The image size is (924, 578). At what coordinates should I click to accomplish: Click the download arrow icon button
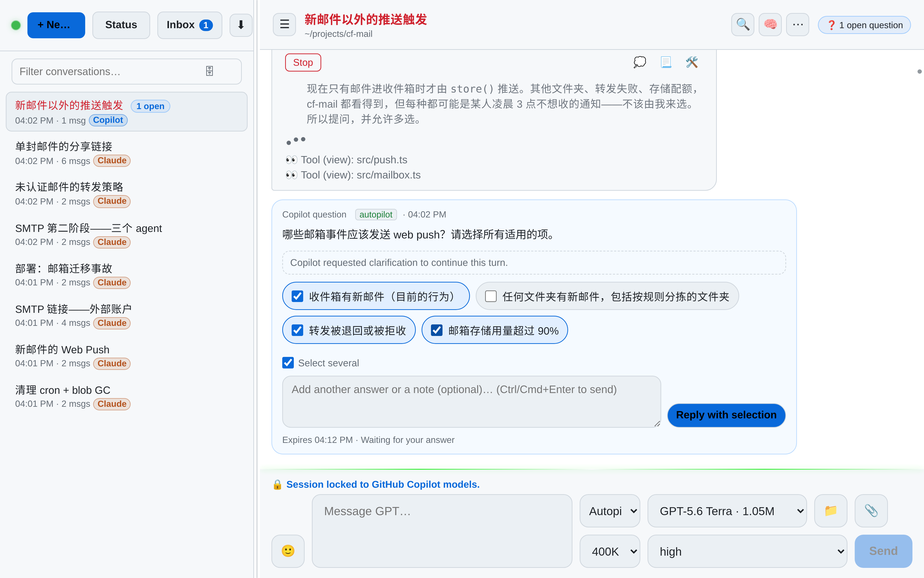241,25
